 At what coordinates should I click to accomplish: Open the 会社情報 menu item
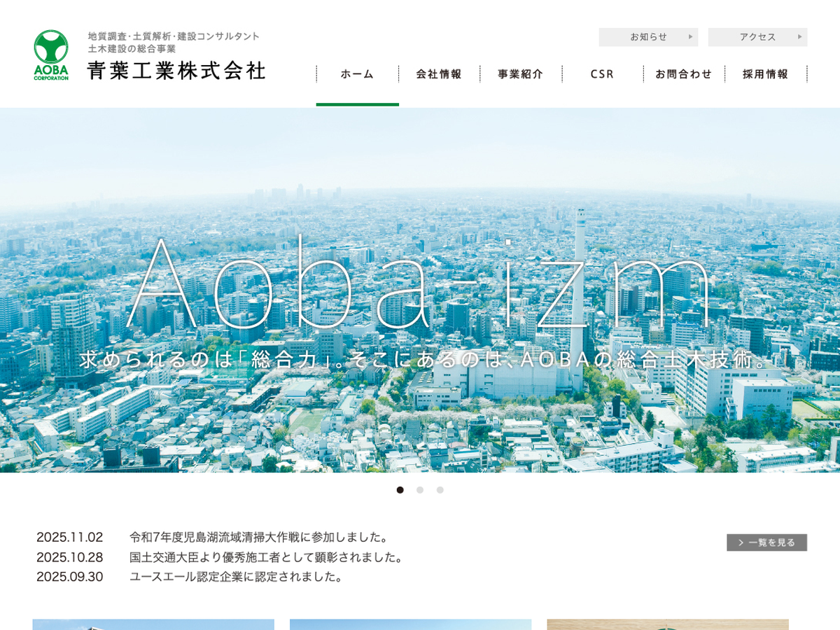coord(439,74)
